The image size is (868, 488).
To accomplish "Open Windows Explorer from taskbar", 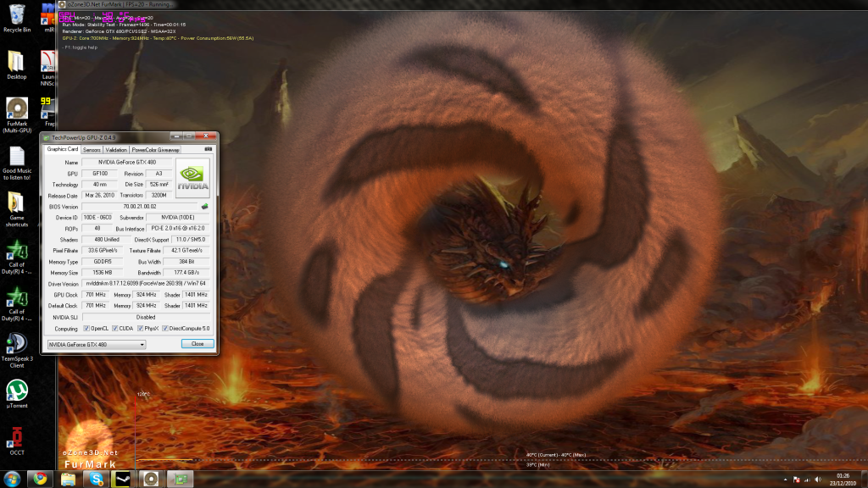I will click(x=68, y=480).
